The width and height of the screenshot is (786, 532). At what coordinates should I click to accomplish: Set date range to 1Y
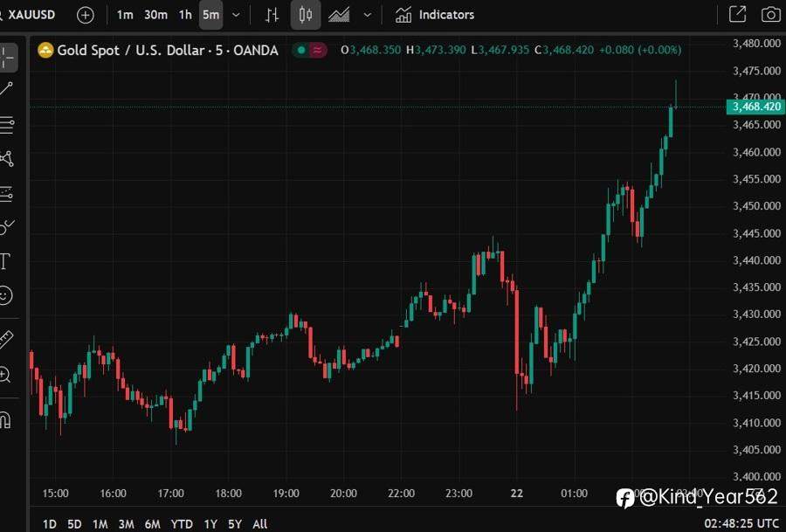pyautogui.click(x=210, y=524)
